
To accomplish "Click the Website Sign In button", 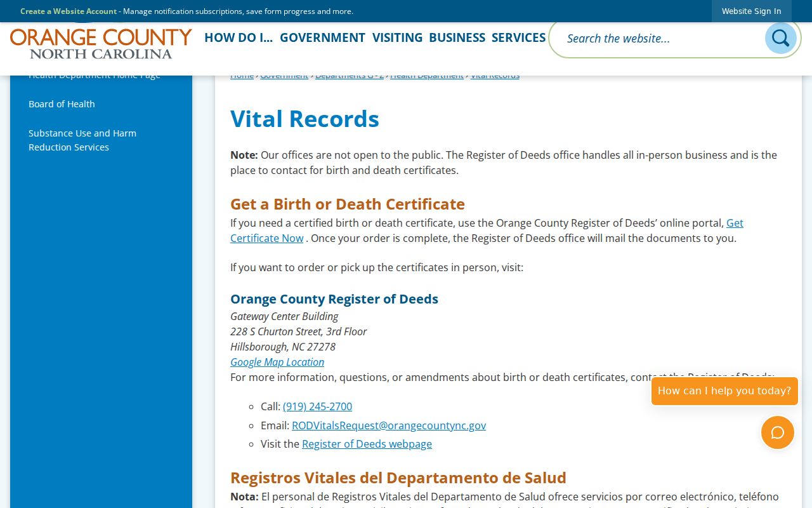I will (751, 11).
